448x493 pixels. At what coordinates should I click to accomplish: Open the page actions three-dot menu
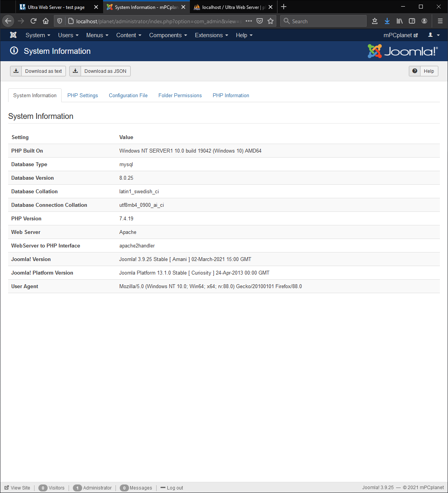point(249,21)
